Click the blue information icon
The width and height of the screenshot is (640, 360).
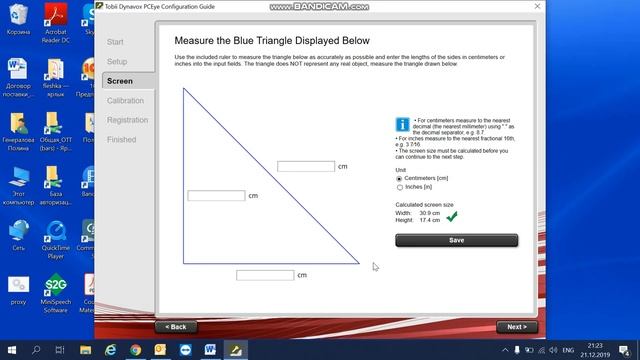pyautogui.click(x=402, y=124)
